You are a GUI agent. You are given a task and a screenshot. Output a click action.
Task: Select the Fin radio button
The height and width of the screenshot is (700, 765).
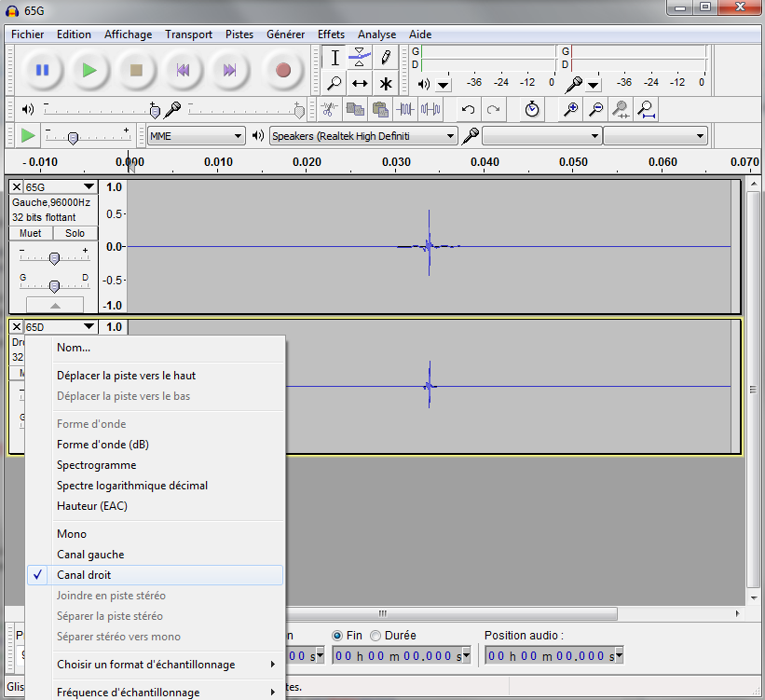point(336,636)
